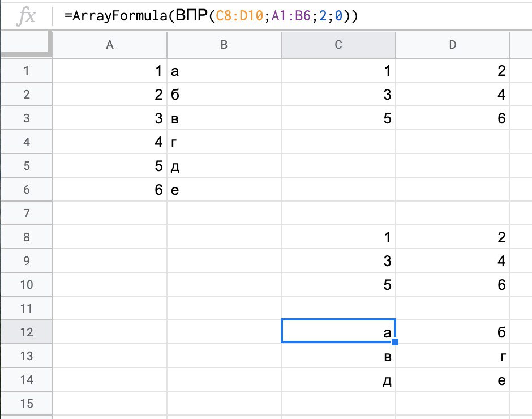
Task: Click empty cell A12
Action: point(110,332)
